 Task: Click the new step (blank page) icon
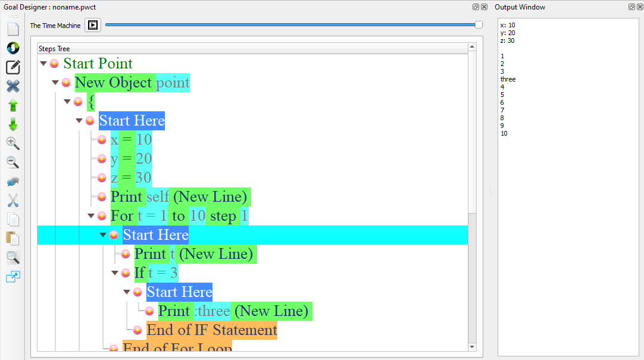pos(12,29)
